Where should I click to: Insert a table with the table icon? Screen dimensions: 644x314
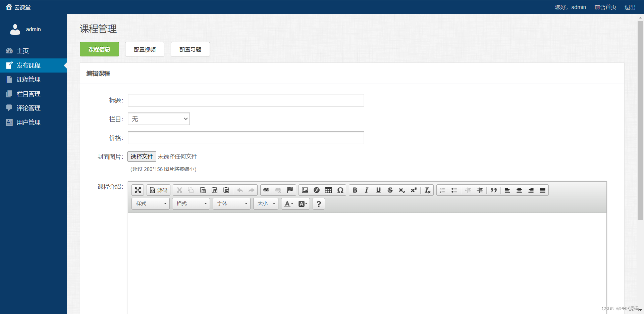click(328, 190)
